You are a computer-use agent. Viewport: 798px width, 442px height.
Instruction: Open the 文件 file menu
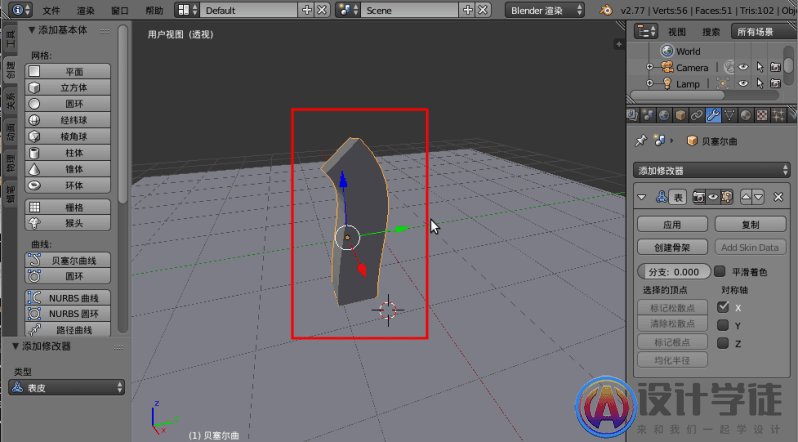pos(51,10)
